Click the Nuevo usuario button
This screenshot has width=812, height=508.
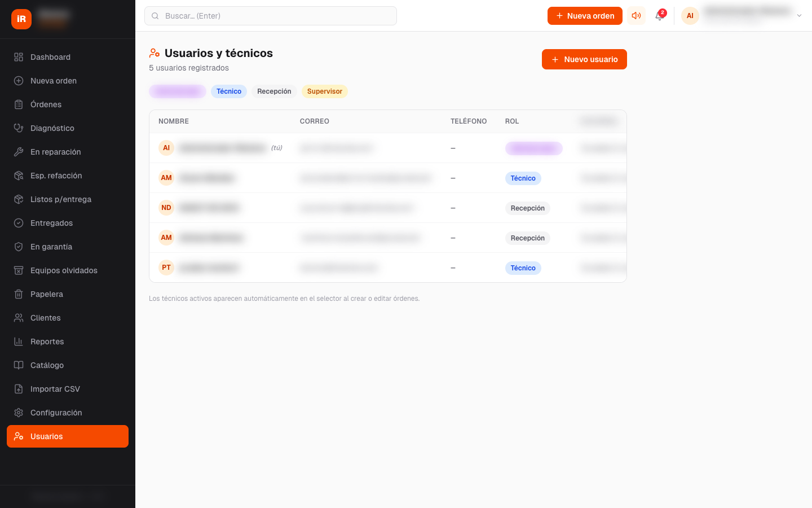coord(584,59)
